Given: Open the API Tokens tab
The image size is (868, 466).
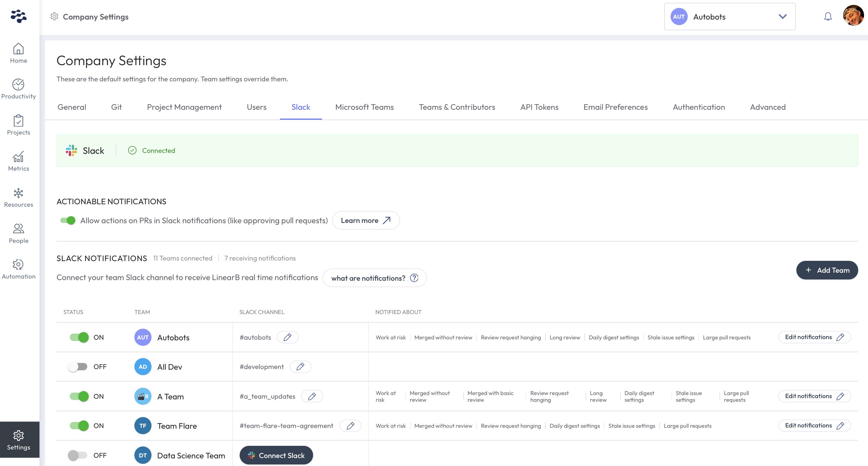Looking at the screenshot, I should tap(539, 107).
